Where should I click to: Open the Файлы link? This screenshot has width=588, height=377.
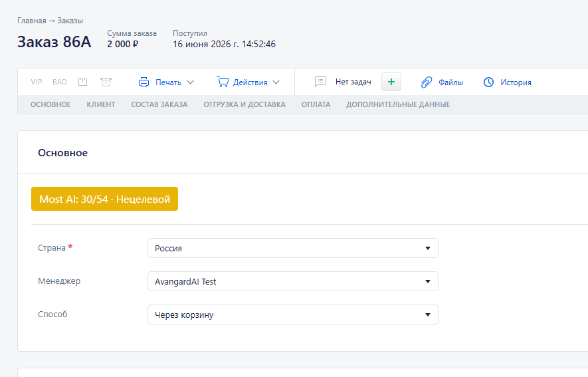click(450, 82)
